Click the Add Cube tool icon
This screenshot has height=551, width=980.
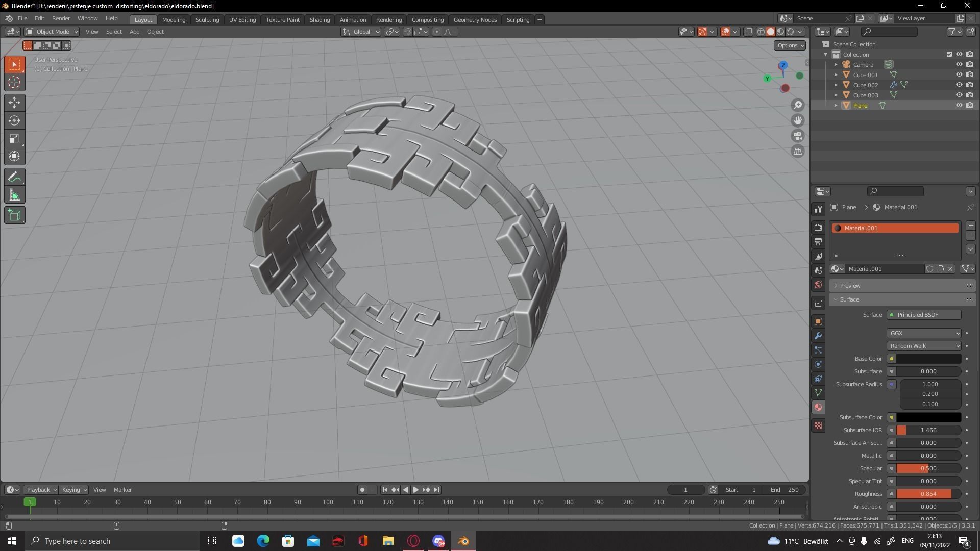tap(14, 215)
